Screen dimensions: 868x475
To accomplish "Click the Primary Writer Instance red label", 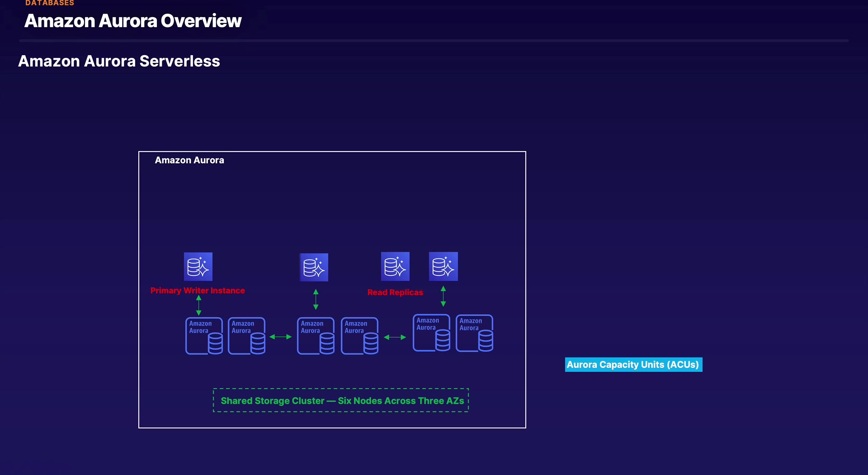I will 198,290.
